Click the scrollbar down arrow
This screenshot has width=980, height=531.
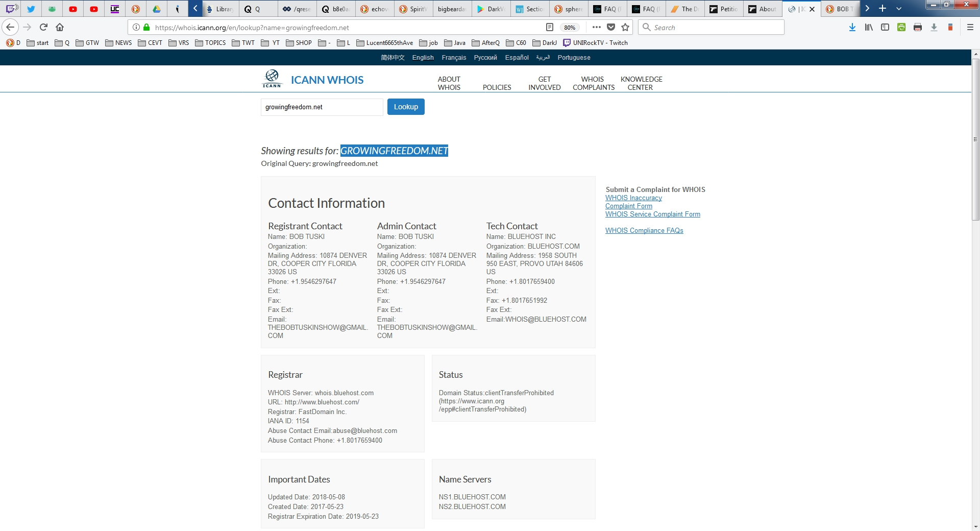(x=975, y=526)
